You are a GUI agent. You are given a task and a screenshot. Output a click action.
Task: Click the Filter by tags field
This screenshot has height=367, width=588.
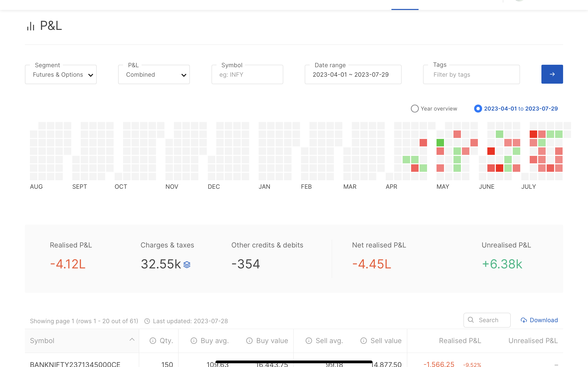point(471,74)
